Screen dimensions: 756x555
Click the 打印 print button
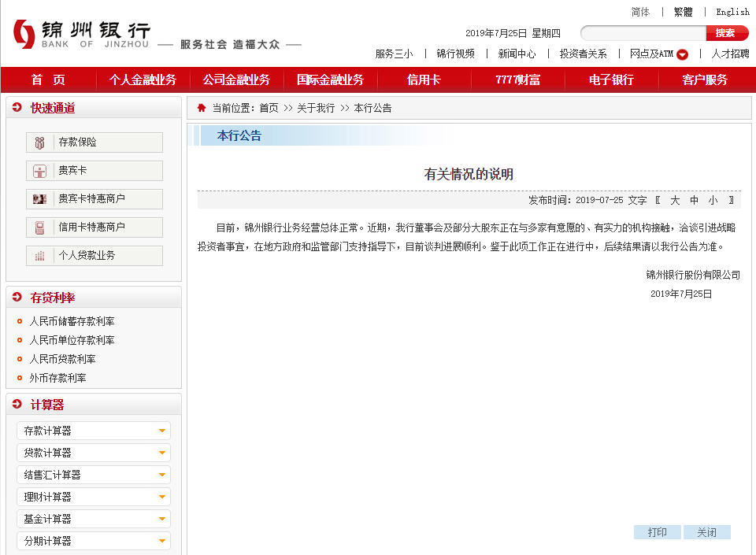tap(657, 532)
